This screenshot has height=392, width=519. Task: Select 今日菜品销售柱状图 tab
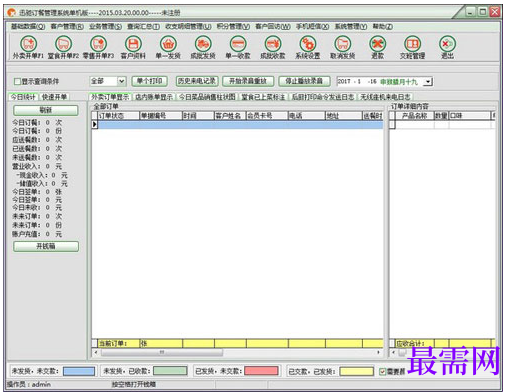[x=207, y=97]
